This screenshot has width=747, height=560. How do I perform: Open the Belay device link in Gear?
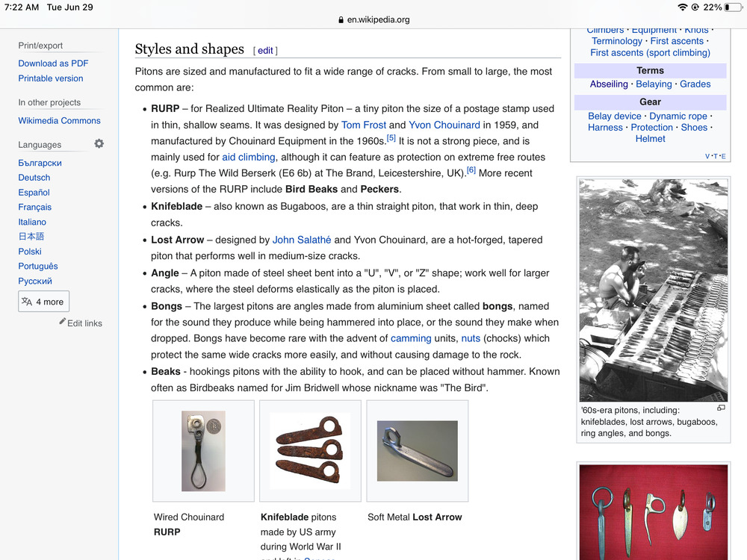[614, 116]
